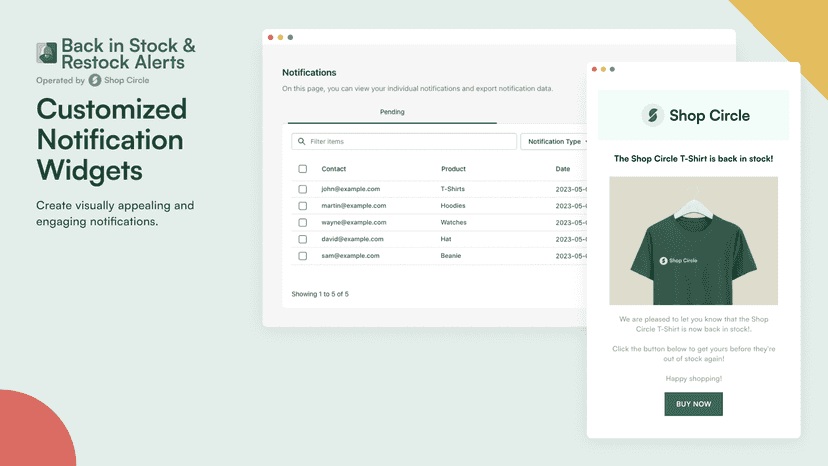The image size is (828, 466).
Task: Click the green T-shirt product image
Action: click(693, 241)
